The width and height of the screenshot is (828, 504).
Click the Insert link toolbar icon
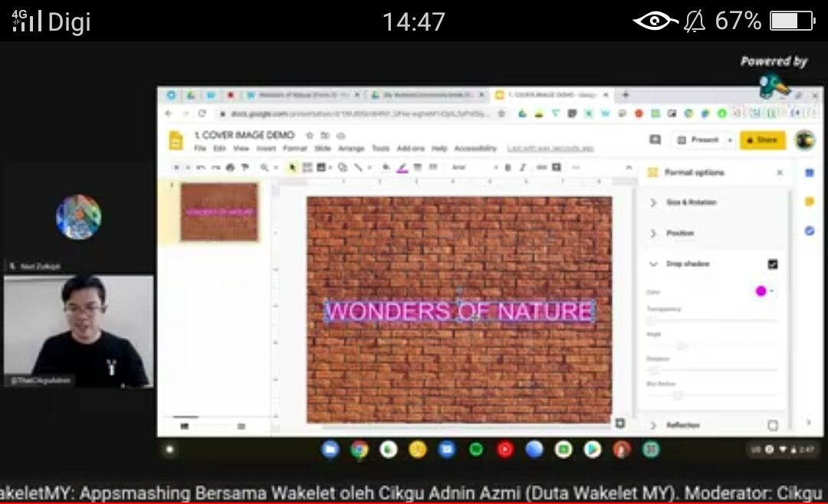pyautogui.click(x=542, y=167)
